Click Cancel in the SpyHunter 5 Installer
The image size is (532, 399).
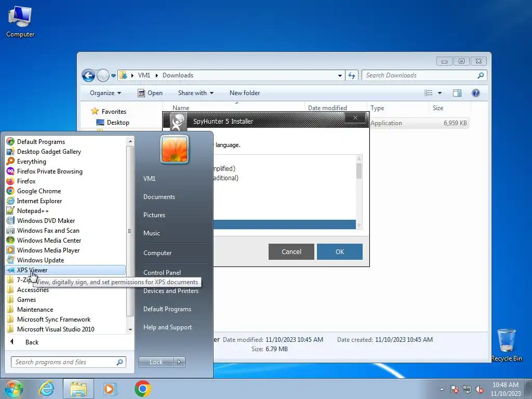tap(291, 252)
